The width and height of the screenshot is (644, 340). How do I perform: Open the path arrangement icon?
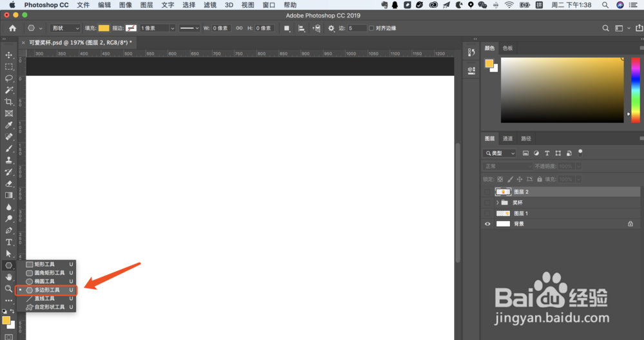(316, 28)
